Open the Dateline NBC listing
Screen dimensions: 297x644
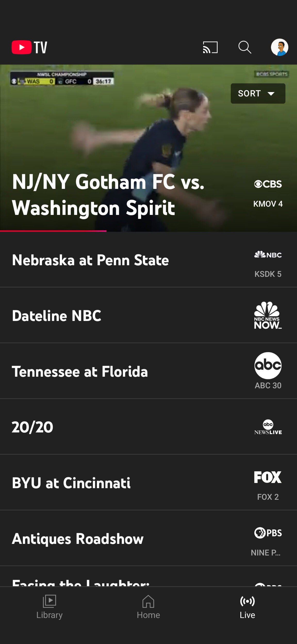(x=57, y=316)
